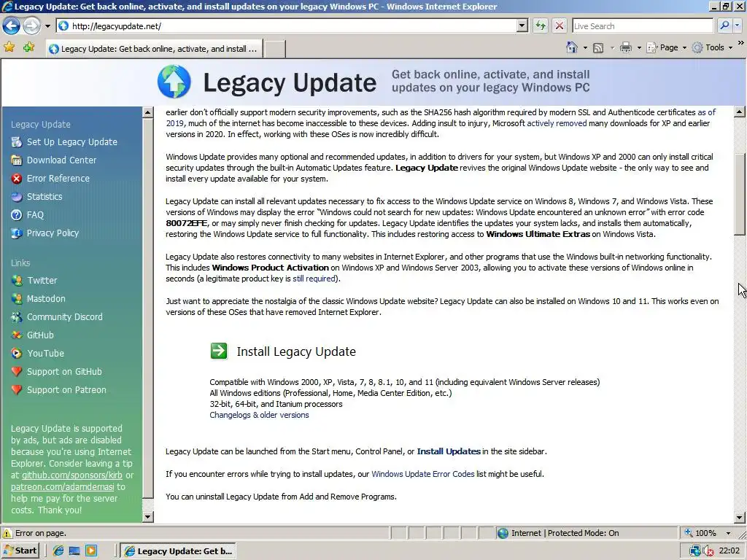Open a new blank tab
The image size is (747, 560).
tap(274, 49)
